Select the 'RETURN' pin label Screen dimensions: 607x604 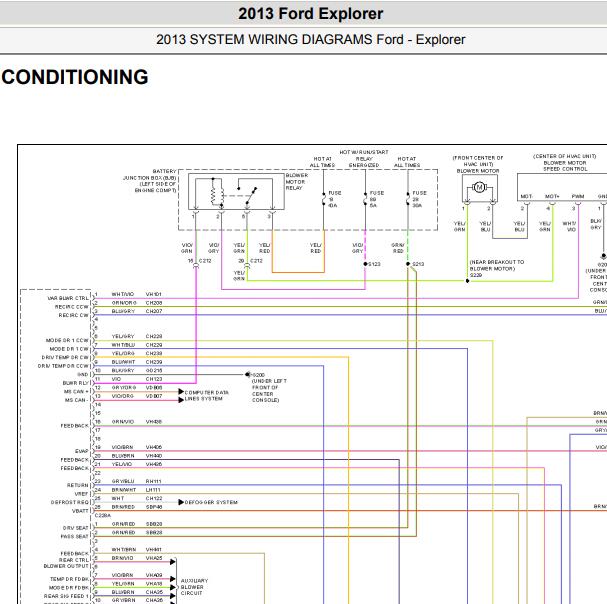pos(78,485)
